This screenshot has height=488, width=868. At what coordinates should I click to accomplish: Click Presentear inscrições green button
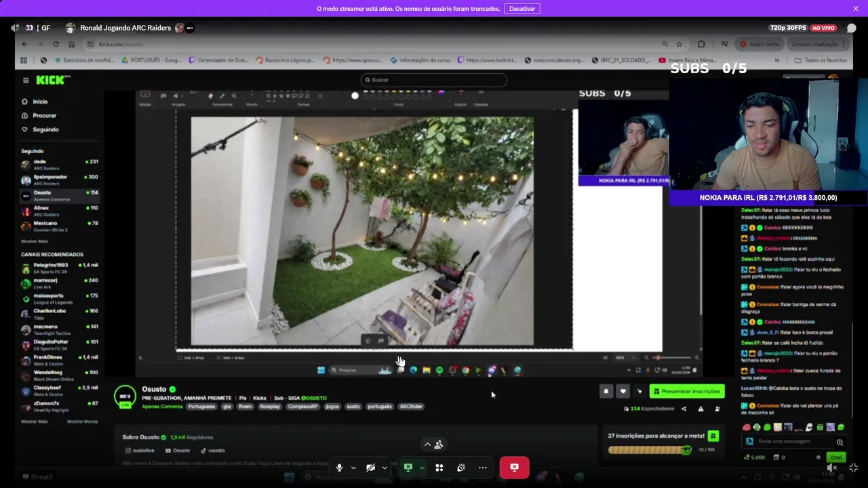[686, 391]
